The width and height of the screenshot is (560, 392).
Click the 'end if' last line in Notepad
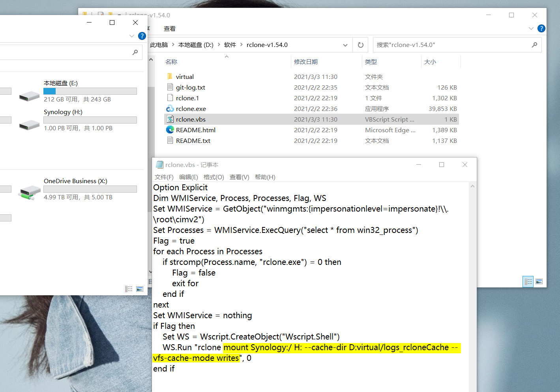[x=164, y=369]
